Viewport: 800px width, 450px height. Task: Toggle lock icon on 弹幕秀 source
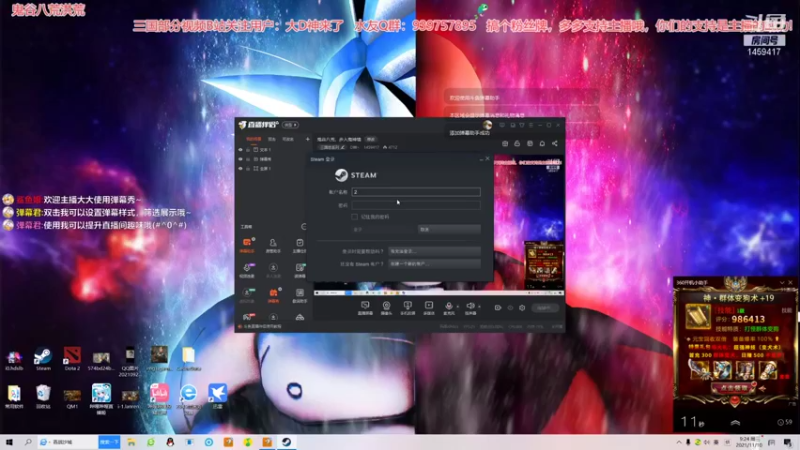tap(248, 159)
